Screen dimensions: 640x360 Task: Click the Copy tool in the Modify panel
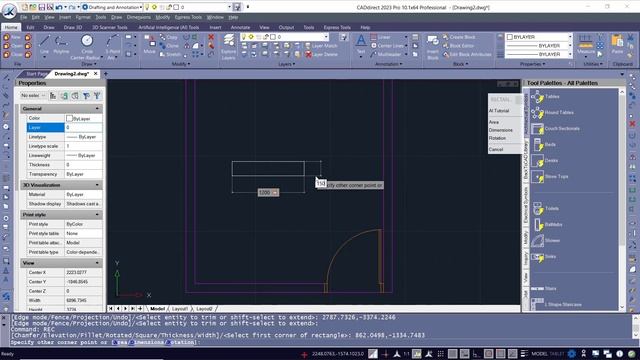coord(169,37)
